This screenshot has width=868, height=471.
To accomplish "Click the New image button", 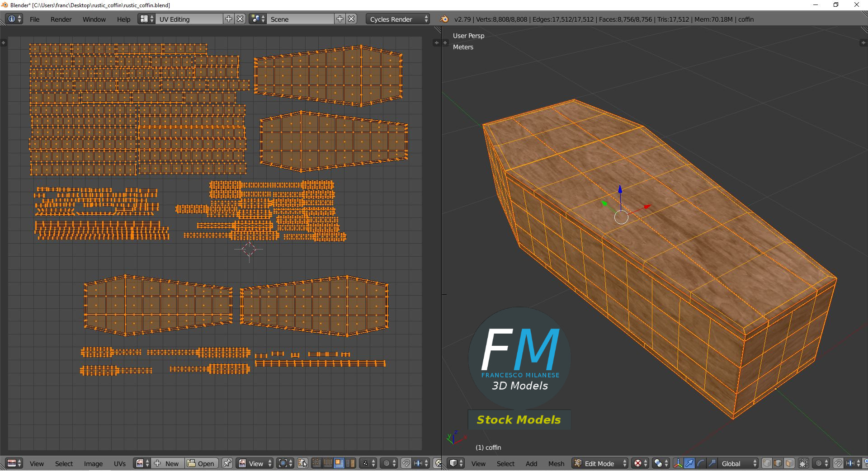I will 167,463.
